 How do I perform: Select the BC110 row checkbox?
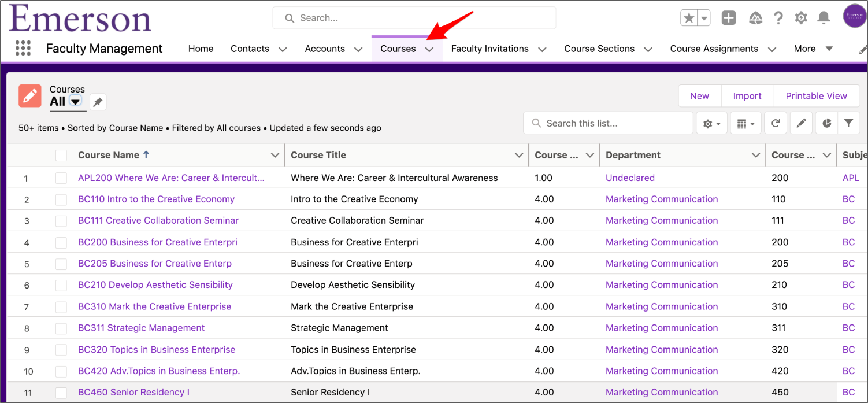61,199
